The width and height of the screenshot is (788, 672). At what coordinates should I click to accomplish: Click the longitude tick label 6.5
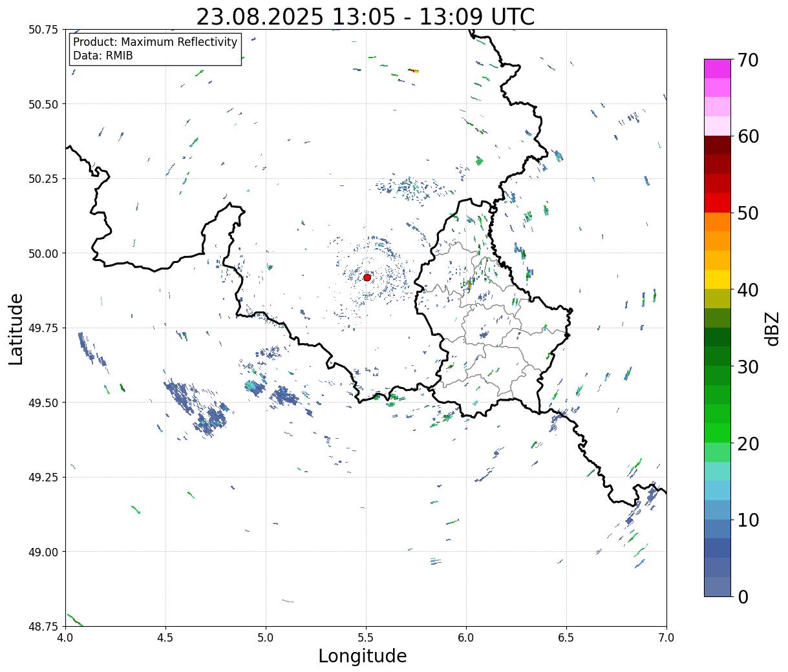(x=566, y=637)
